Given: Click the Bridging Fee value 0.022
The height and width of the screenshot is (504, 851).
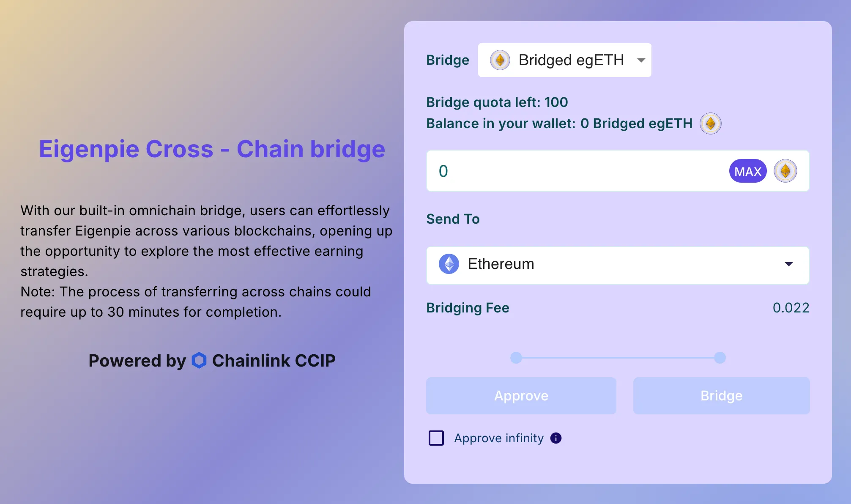Looking at the screenshot, I should pos(791,308).
